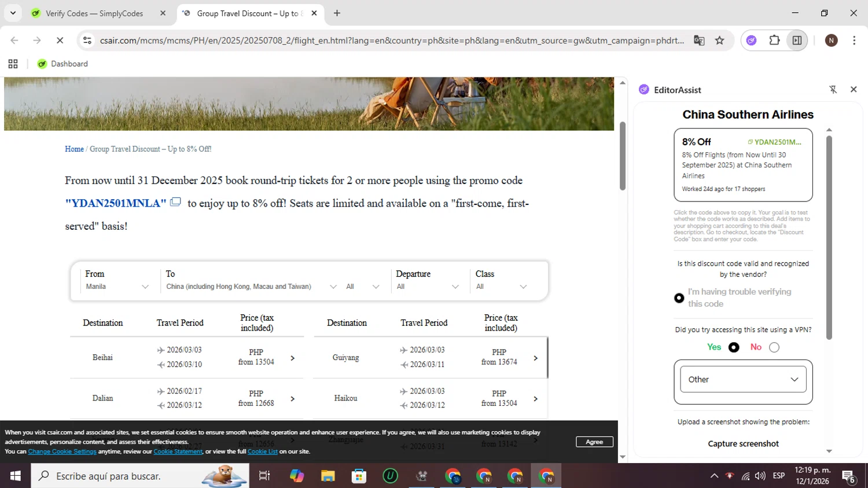Select Yes for VPN question
Viewport: 868px width, 488px height.
[x=734, y=347]
